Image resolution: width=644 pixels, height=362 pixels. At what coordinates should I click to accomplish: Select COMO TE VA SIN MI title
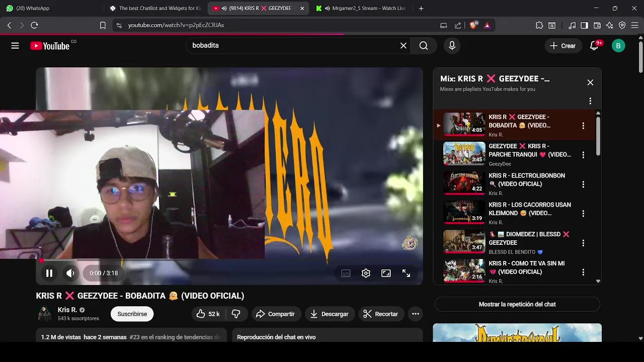(x=527, y=267)
